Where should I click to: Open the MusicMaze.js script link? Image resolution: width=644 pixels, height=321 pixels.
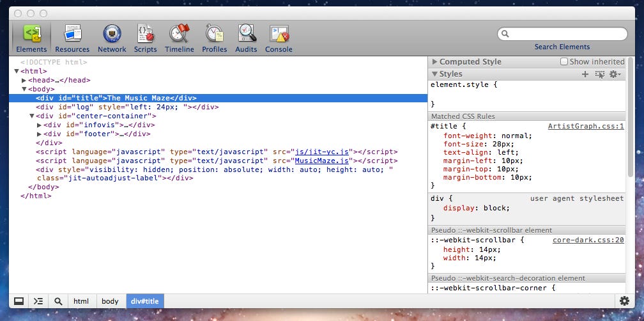click(x=322, y=160)
